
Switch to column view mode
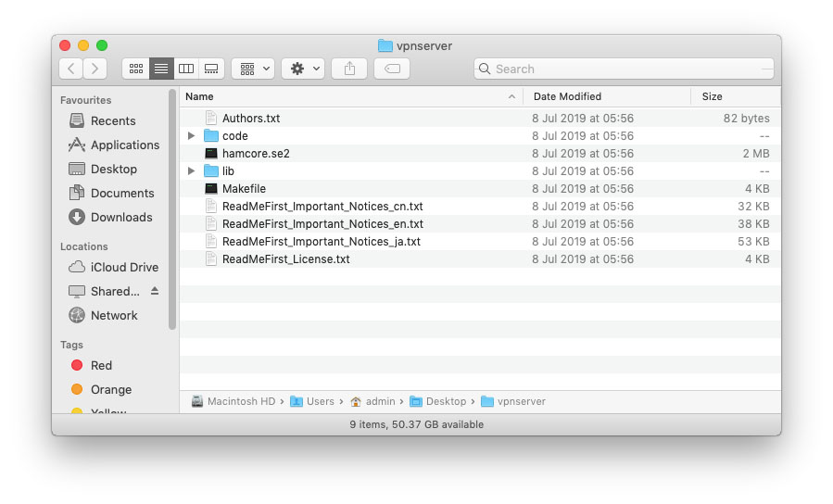point(186,69)
